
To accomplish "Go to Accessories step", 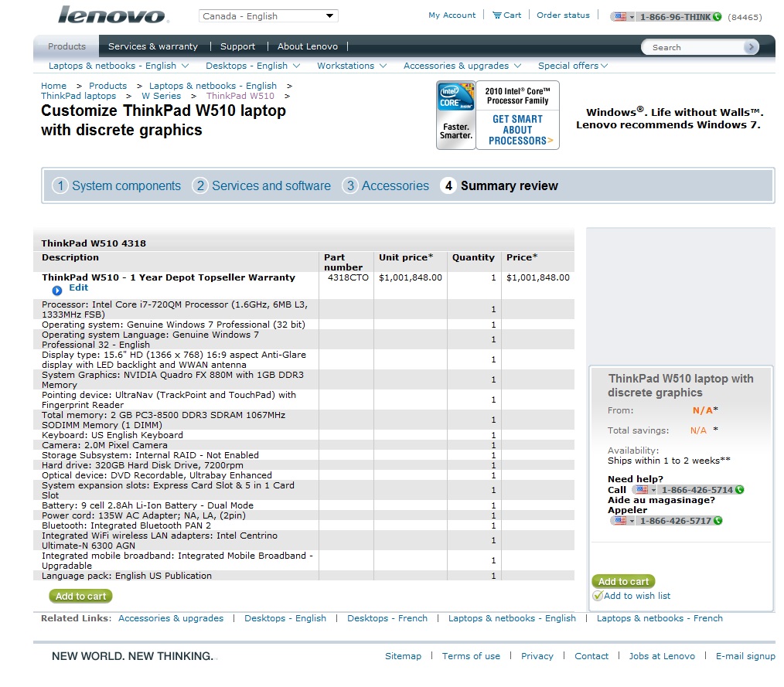I will tap(395, 186).
